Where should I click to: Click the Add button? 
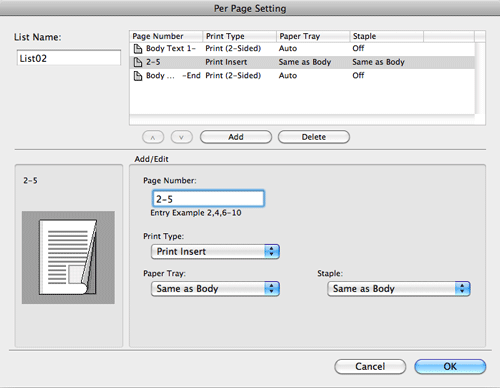tap(236, 137)
